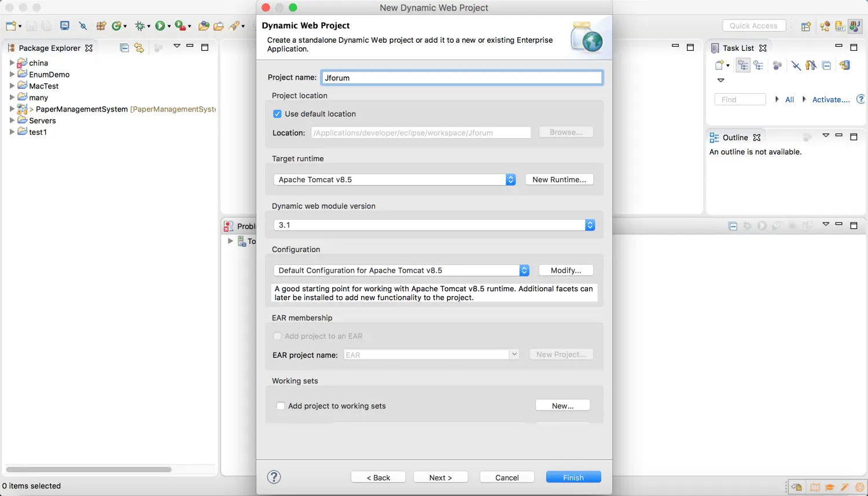This screenshot has width=868, height=496.
Task: Click the working sets New... button
Action: pyautogui.click(x=562, y=406)
